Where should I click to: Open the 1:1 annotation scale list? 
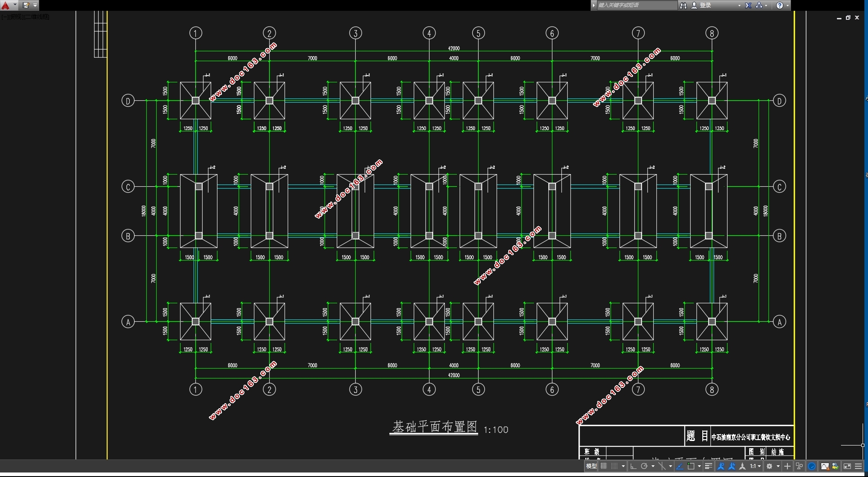click(x=755, y=466)
